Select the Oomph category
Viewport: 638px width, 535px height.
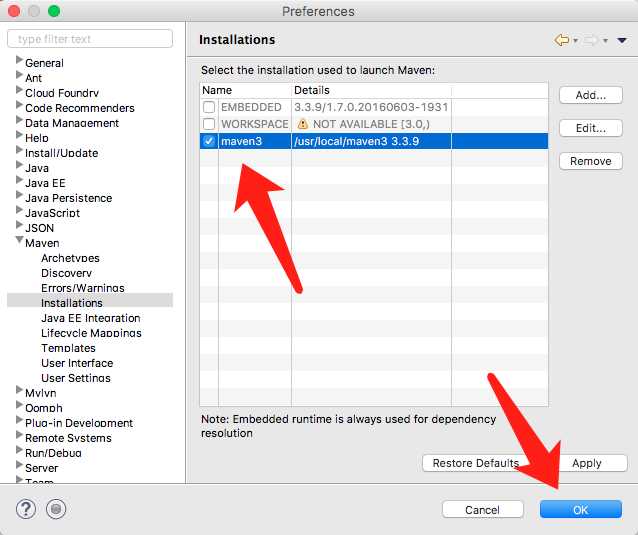(x=44, y=408)
